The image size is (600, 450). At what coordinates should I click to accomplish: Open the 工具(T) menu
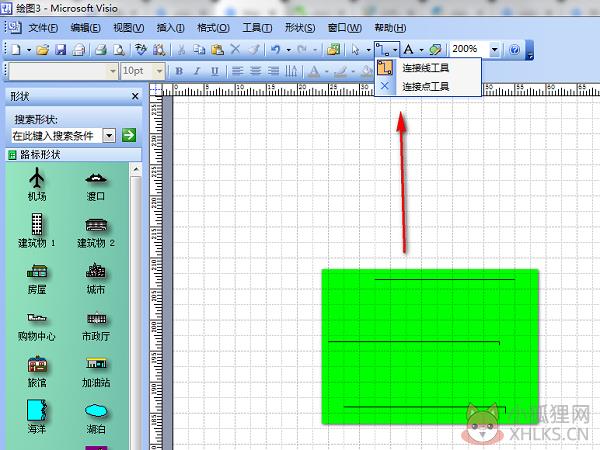coord(257,28)
